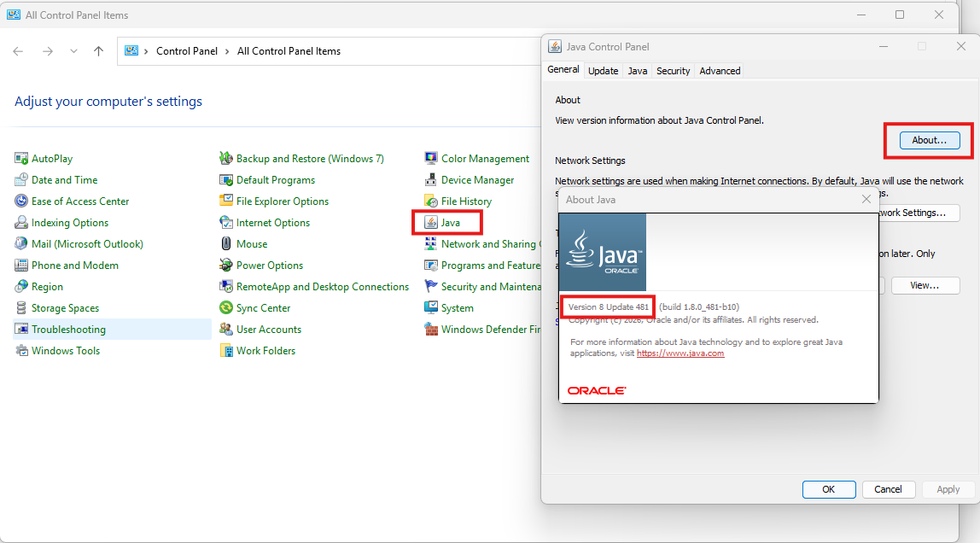The image size is (980, 543).
Task: Click the About... button
Action: (930, 141)
